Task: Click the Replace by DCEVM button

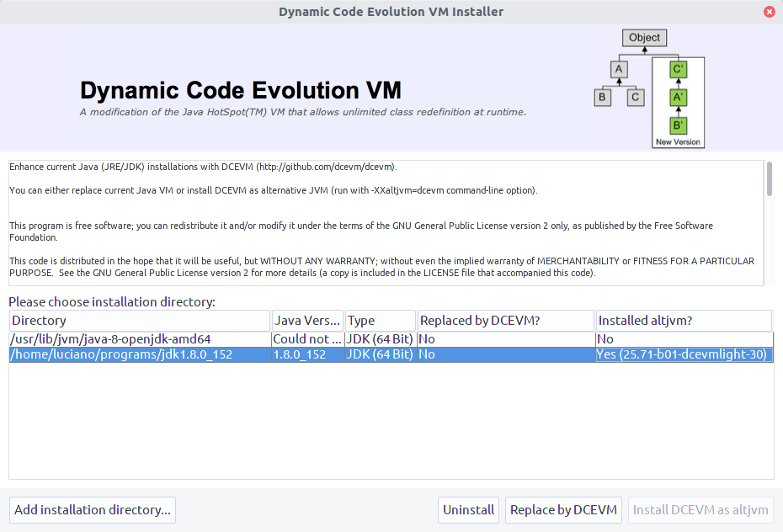Action: coord(563,510)
